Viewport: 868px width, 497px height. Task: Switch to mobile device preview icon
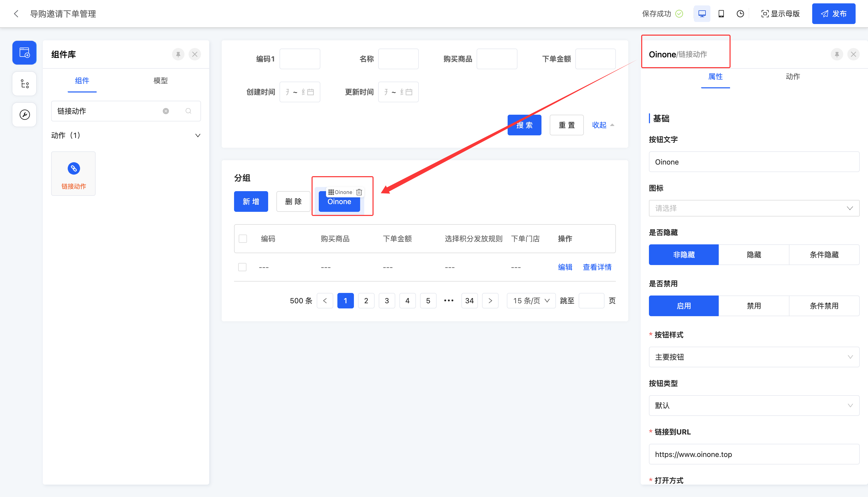click(x=721, y=14)
